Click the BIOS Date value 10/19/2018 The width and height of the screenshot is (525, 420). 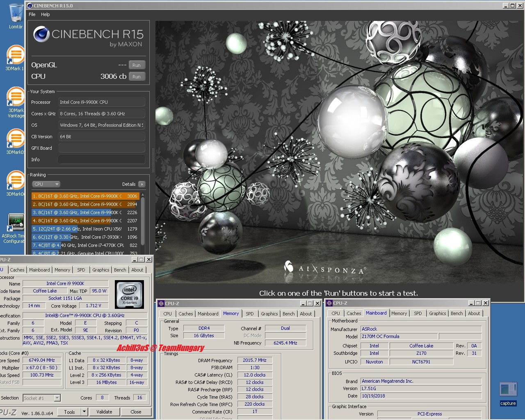click(421, 396)
